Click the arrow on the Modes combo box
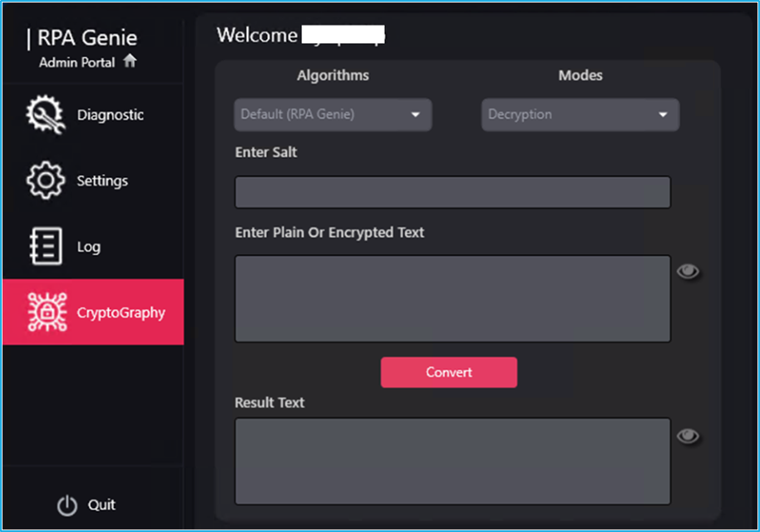Viewport: 760px width, 532px height. (663, 115)
